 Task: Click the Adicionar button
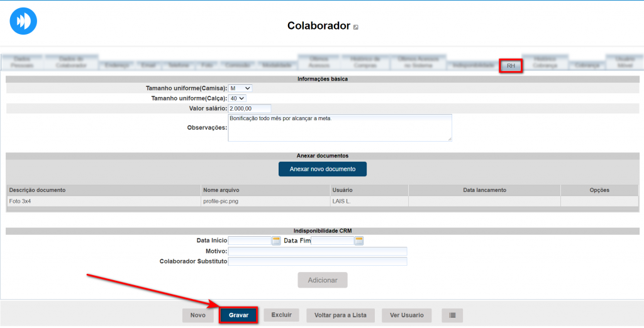322,280
